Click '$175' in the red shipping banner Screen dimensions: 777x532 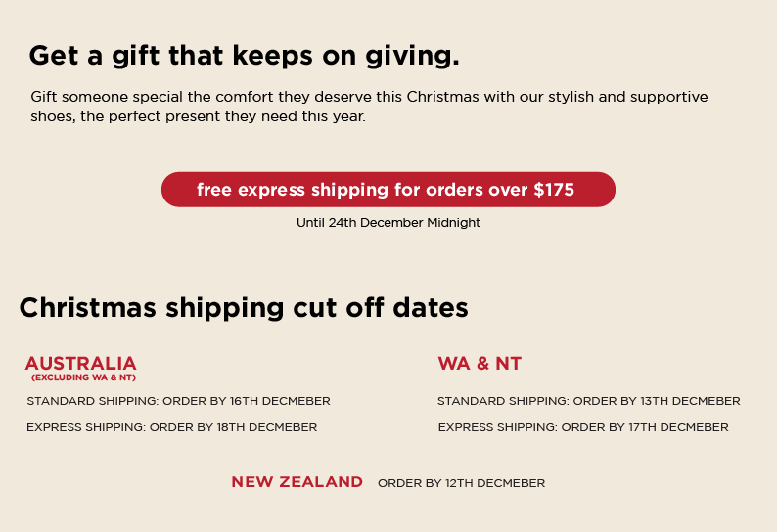pos(554,190)
